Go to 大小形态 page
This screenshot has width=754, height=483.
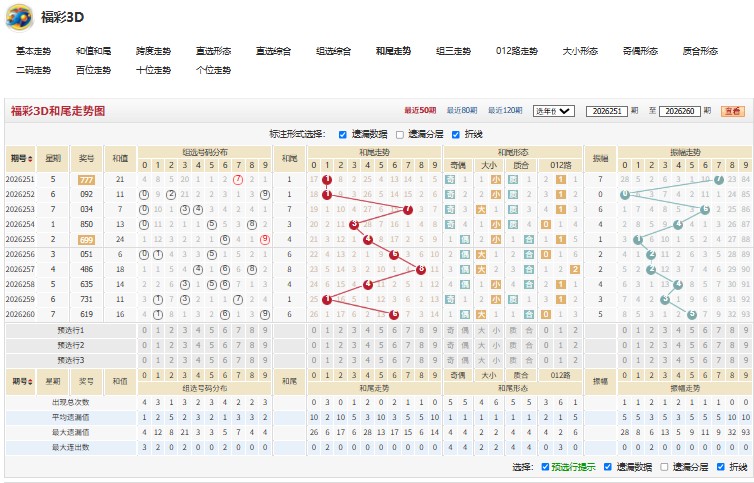coord(580,51)
